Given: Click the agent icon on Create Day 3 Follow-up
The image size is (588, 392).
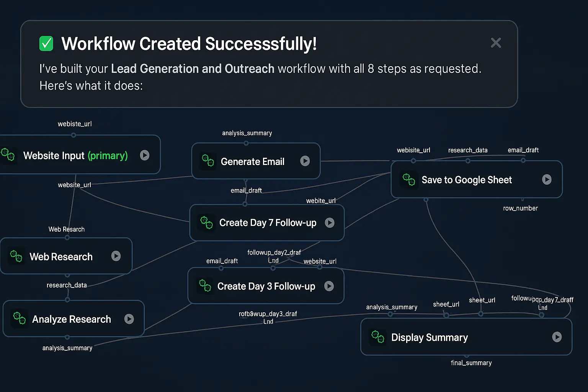Looking at the screenshot, I should (205, 286).
